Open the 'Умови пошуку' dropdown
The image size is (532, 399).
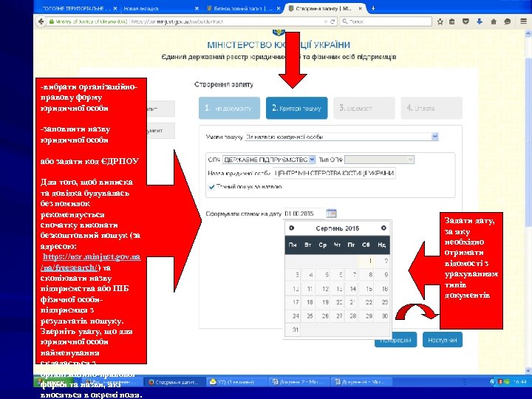tap(341, 137)
